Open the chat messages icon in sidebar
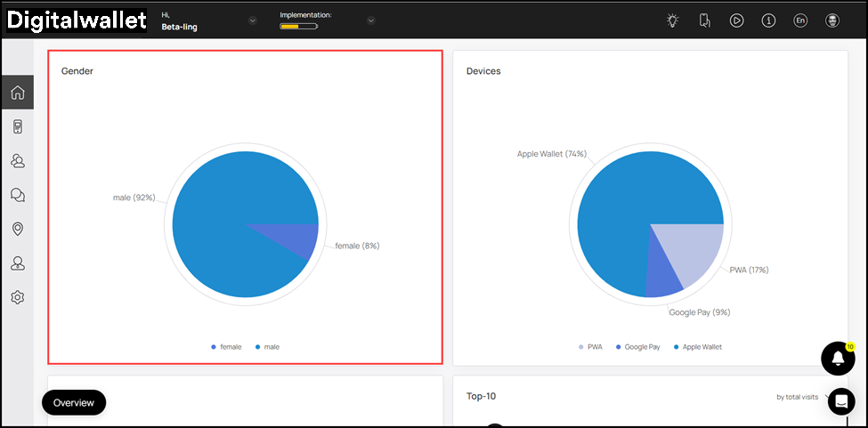868x428 pixels. point(17,195)
